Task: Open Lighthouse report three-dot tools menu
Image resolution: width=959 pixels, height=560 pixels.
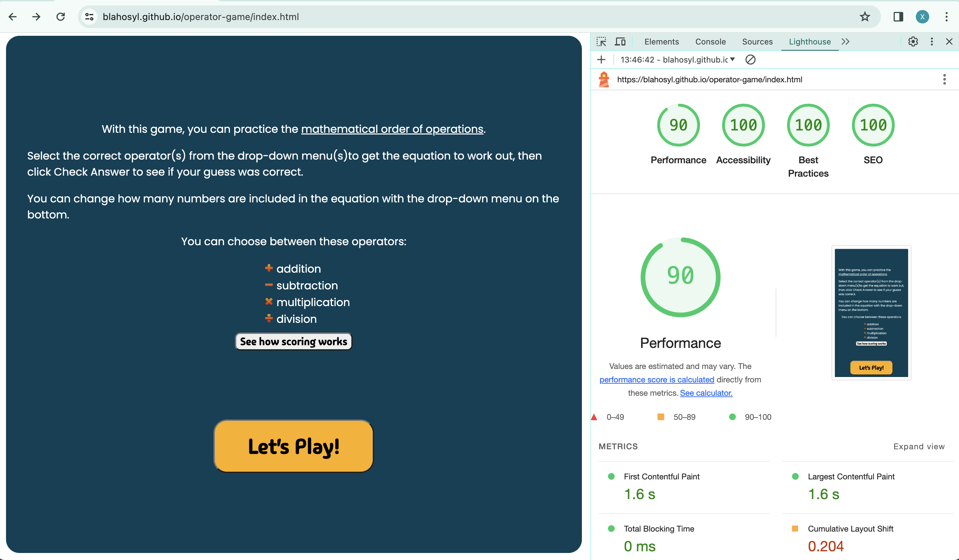Action: click(x=944, y=80)
